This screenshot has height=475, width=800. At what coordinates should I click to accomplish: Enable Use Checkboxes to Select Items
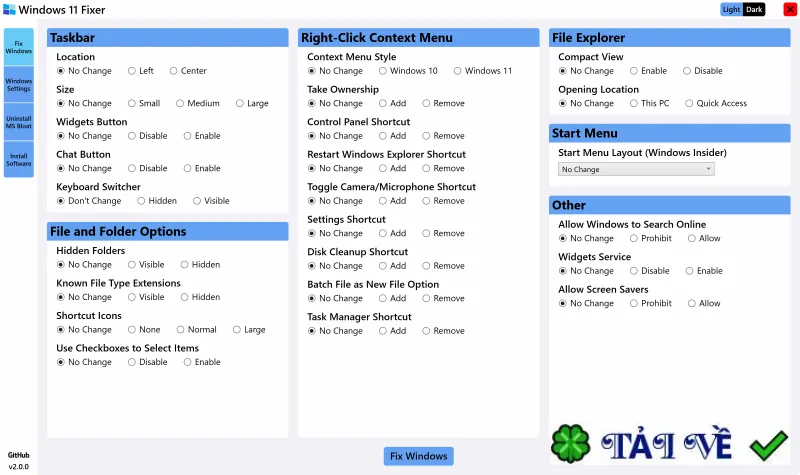(x=202, y=362)
